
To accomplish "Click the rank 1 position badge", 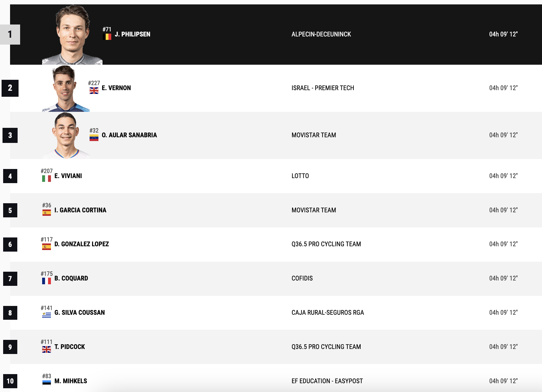I will [10, 35].
